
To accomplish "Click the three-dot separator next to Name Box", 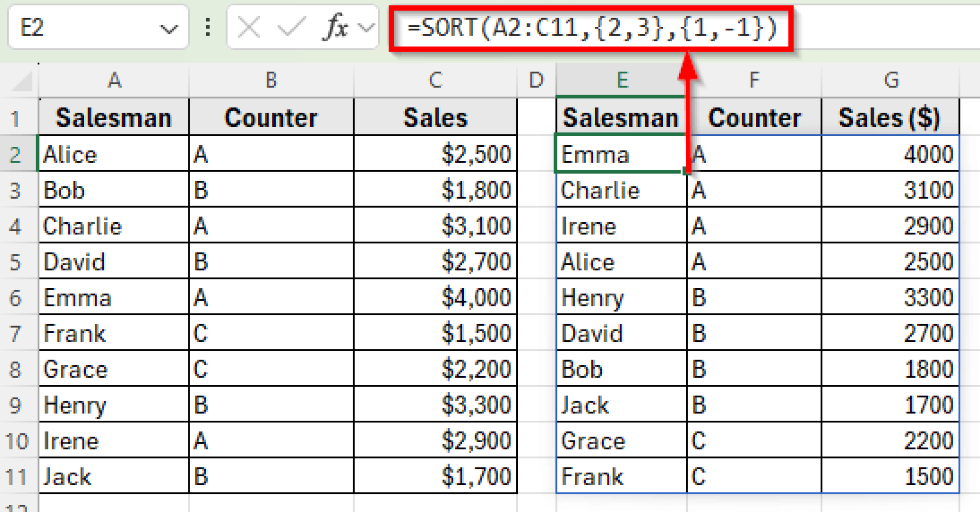I will [x=207, y=27].
